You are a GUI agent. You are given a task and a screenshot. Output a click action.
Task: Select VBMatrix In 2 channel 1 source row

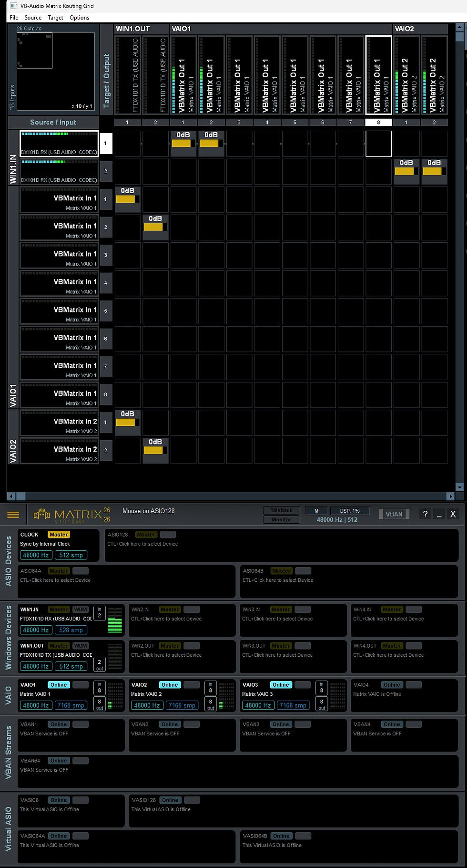click(59, 423)
